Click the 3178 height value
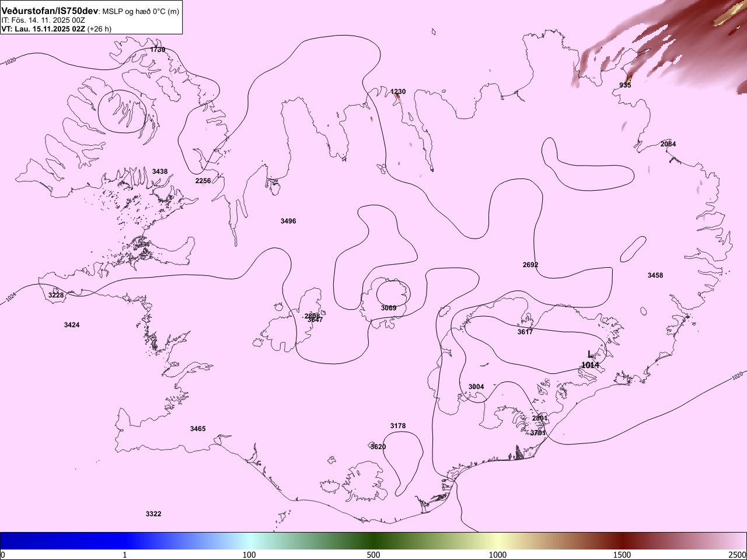The height and width of the screenshot is (560, 747). click(398, 426)
